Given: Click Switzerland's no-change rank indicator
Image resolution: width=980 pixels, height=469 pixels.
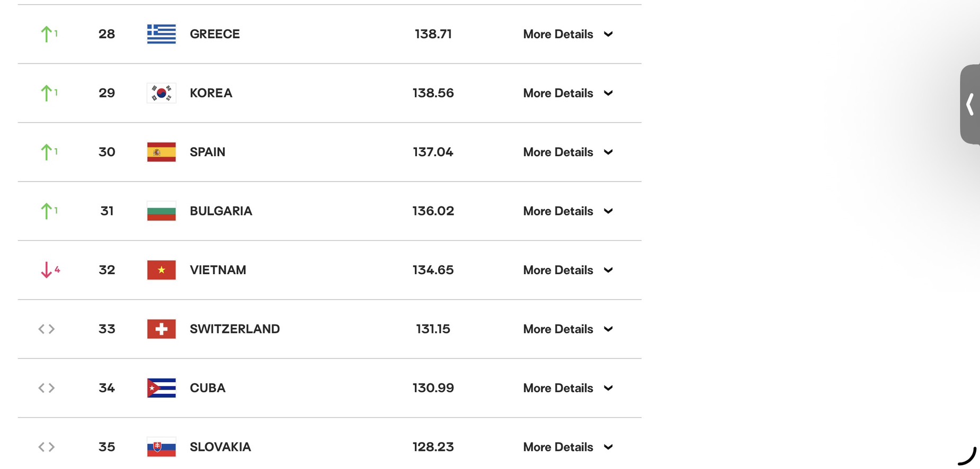Looking at the screenshot, I should coord(47,329).
